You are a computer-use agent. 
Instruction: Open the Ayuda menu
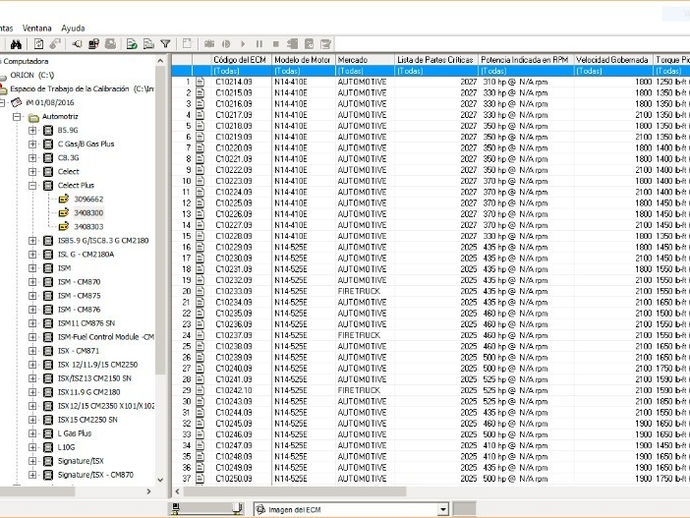73,28
